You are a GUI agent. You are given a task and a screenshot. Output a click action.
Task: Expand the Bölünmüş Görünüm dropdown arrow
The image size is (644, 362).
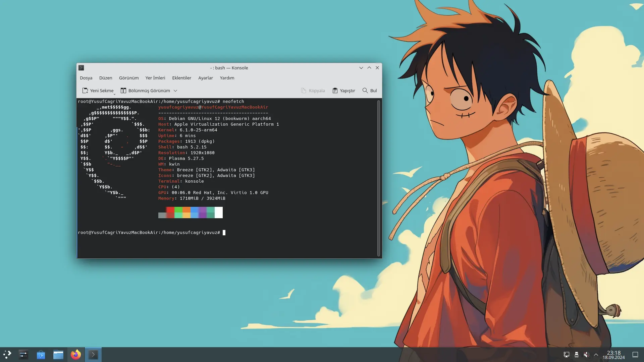tap(175, 90)
